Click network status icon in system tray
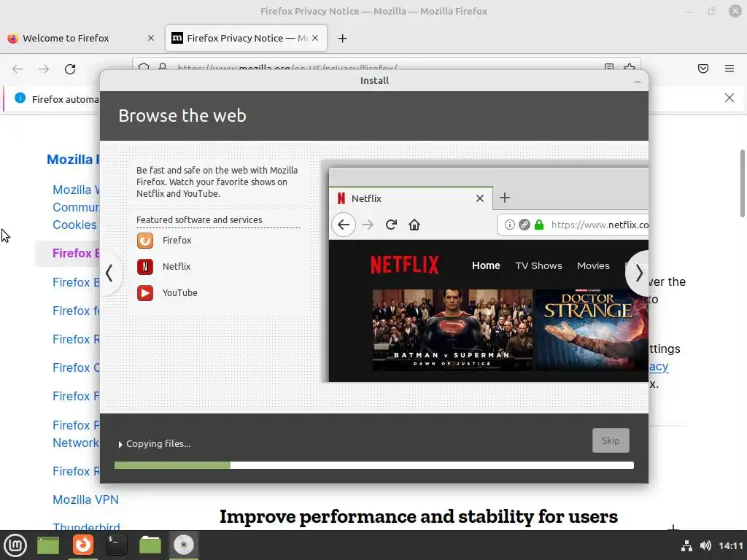 coord(686,545)
